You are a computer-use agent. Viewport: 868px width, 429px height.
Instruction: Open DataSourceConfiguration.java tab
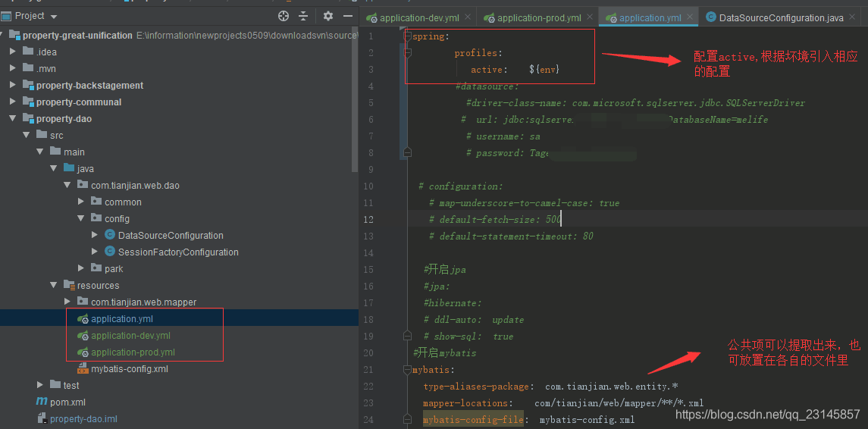tap(781, 17)
